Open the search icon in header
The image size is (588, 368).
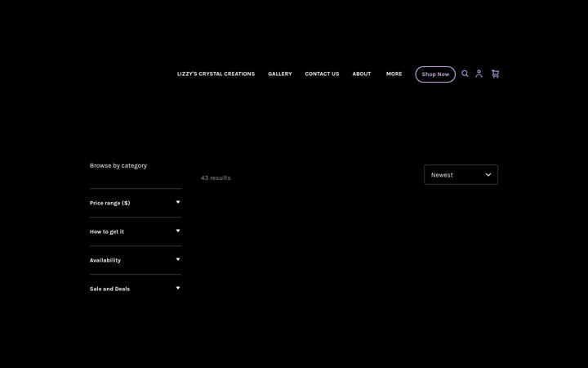(x=465, y=74)
